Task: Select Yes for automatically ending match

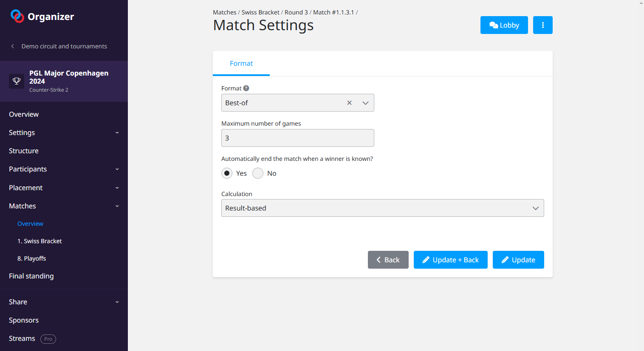Action: (227, 173)
